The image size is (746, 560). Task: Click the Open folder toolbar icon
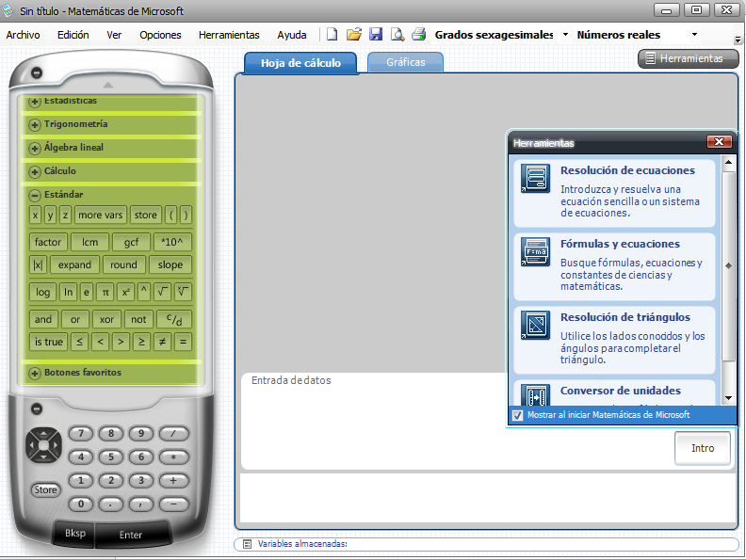click(354, 34)
